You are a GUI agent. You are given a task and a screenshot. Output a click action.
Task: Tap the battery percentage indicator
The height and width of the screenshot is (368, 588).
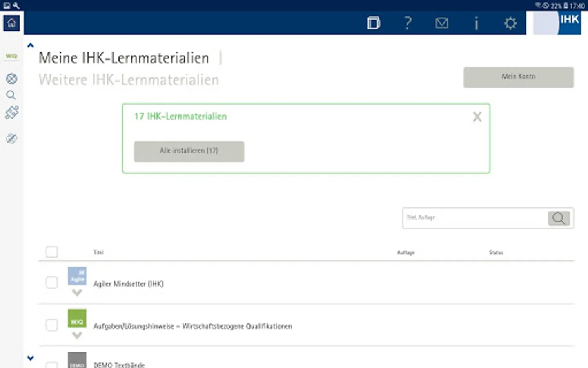coord(556,6)
